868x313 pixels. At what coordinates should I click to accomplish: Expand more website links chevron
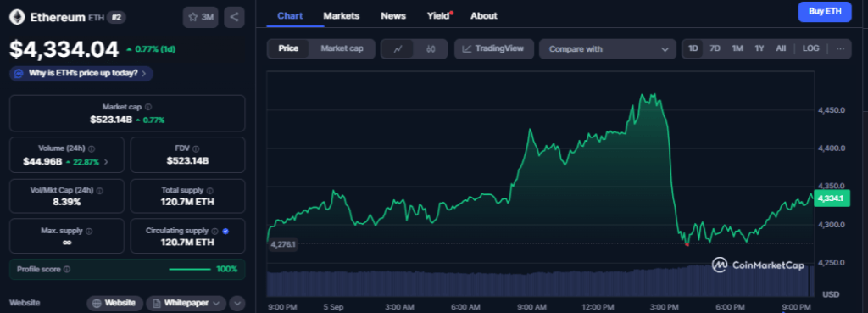(x=237, y=303)
